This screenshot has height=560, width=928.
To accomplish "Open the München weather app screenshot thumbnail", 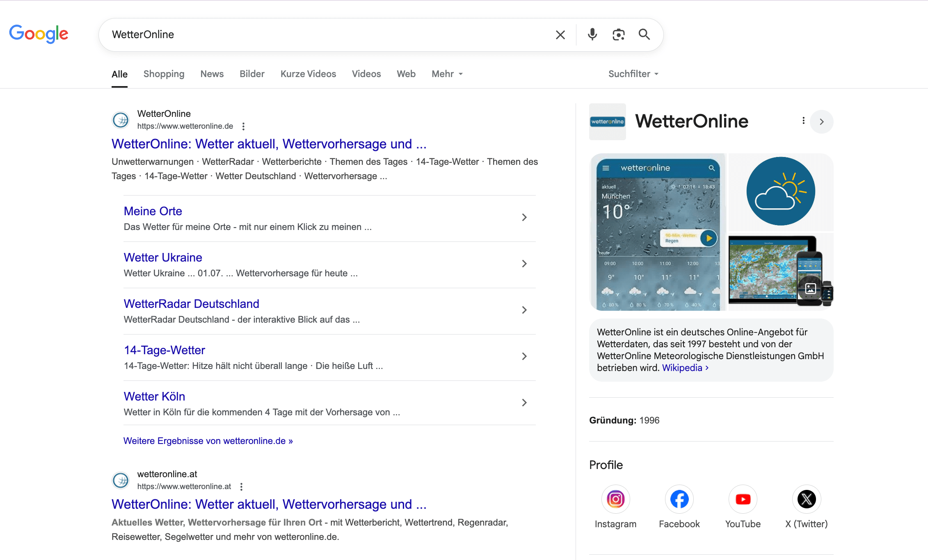I will 658,232.
